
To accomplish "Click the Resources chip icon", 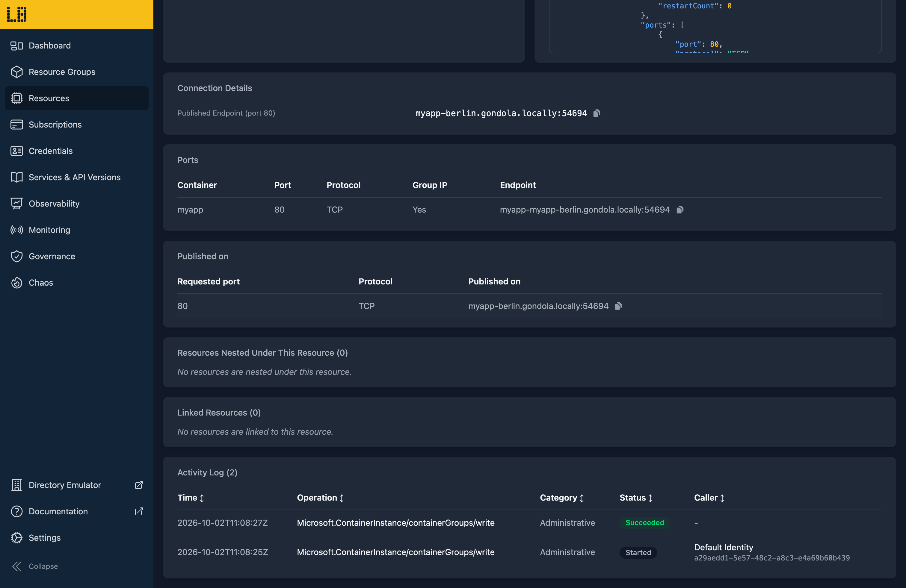I will pyautogui.click(x=17, y=98).
